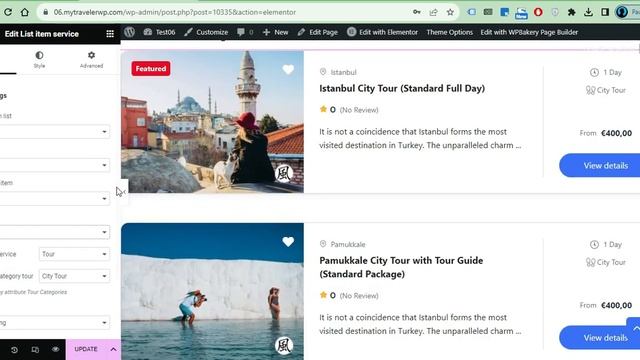This screenshot has height=360, width=640.
Task: Open the browser extensions puzzle icon
Action: click(571, 12)
